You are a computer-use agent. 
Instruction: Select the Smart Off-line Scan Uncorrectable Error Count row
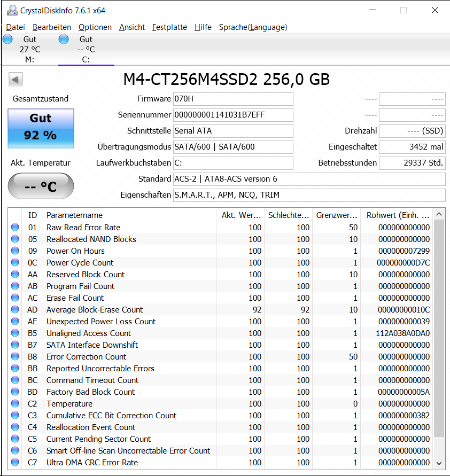[220, 450]
